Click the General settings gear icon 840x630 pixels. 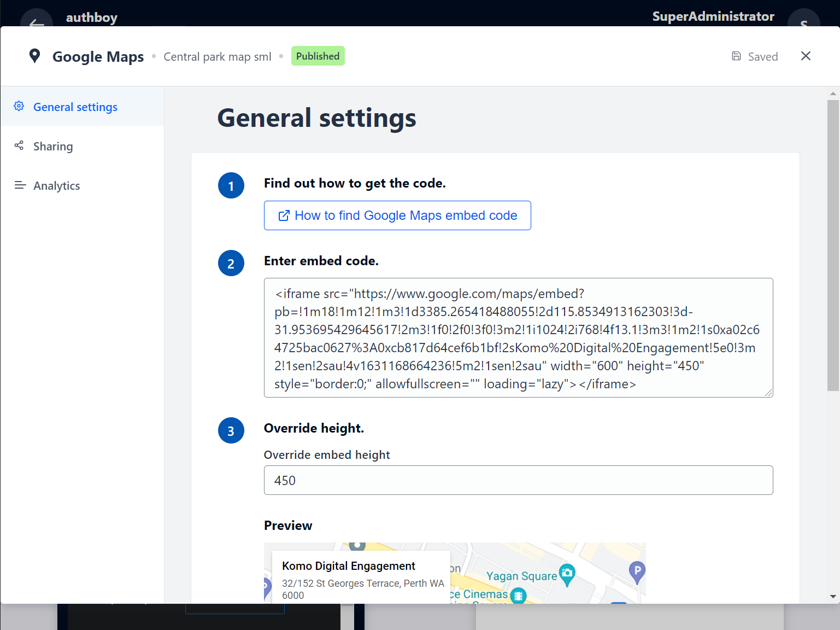pyautogui.click(x=19, y=106)
